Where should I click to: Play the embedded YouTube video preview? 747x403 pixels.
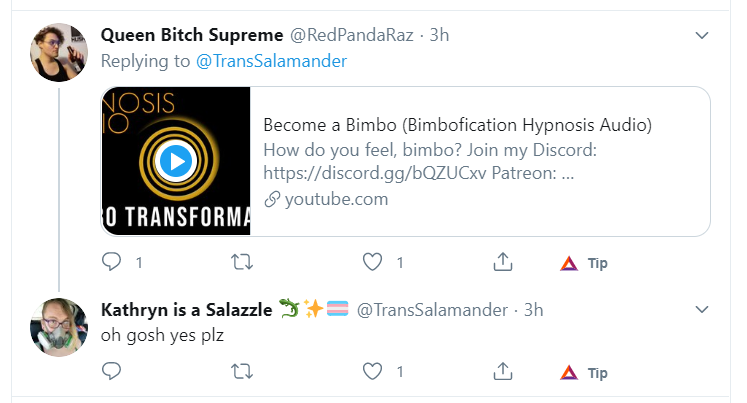[x=176, y=161]
